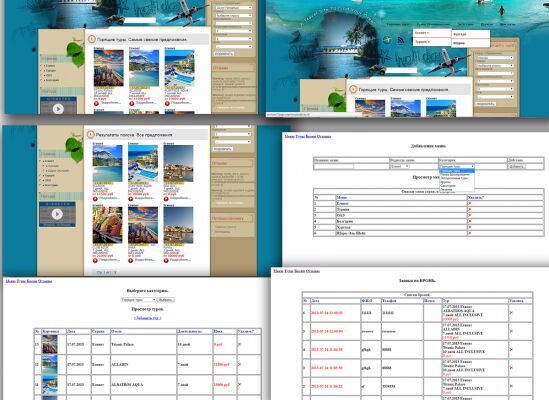Click the RSS icon on the top-right site header

(401, 40)
